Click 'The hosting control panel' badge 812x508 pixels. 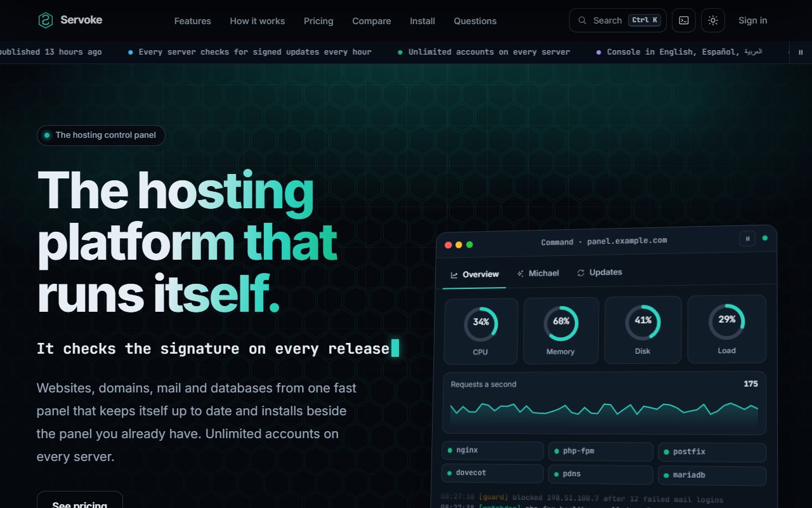point(101,135)
